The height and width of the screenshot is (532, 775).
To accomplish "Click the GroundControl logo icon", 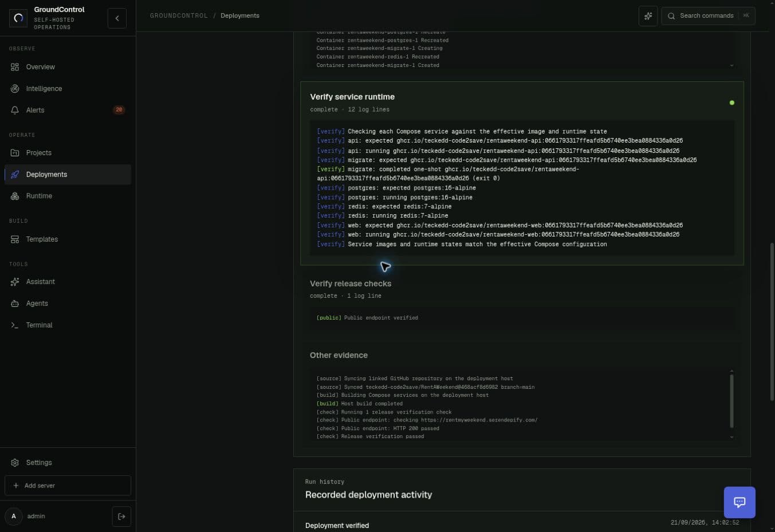I will (x=18, y=18).
